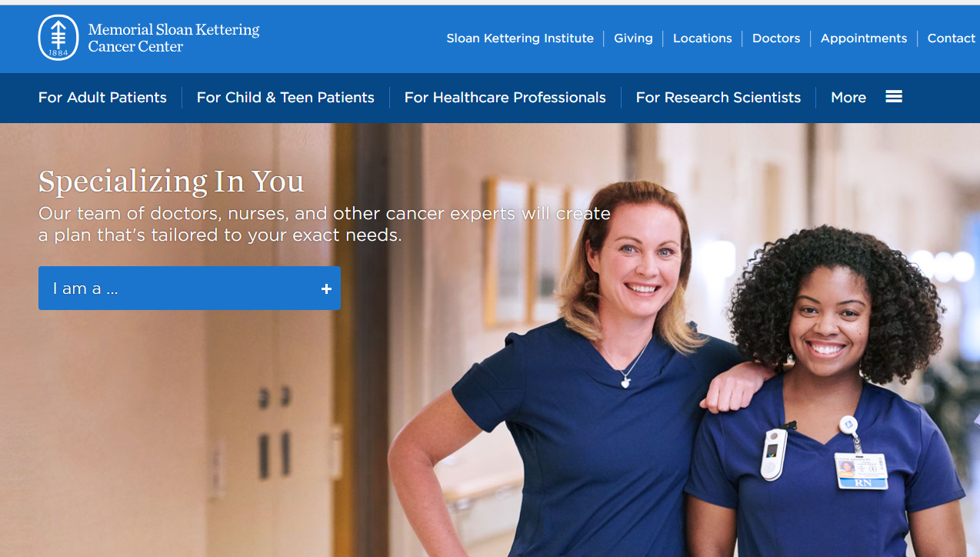Click the Contact link in header
The image size is (980, 557).
point(952,38)
